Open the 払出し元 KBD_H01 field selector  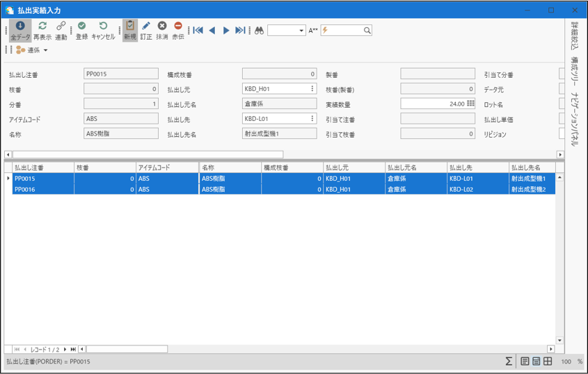[x=312, y=89]
